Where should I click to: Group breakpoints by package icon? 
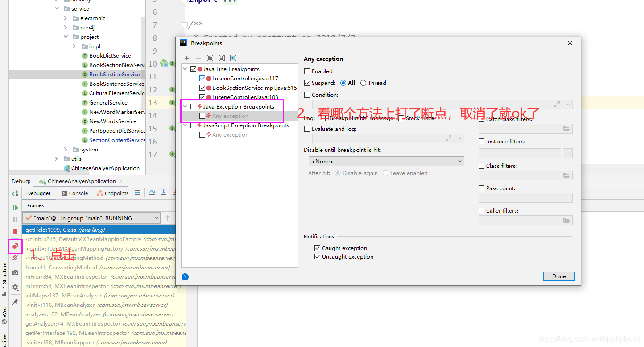tap(210, 58)
